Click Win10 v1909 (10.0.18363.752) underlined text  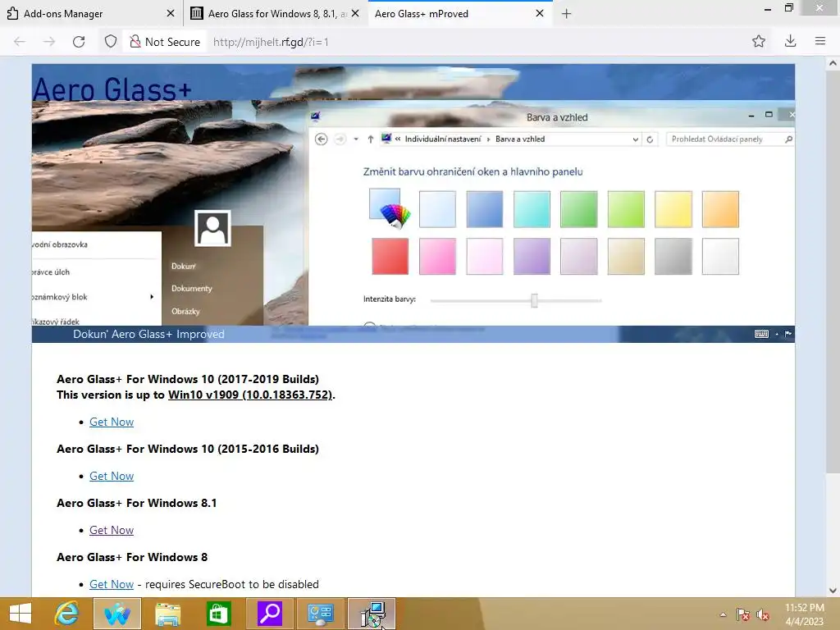(x=250, y=395)
